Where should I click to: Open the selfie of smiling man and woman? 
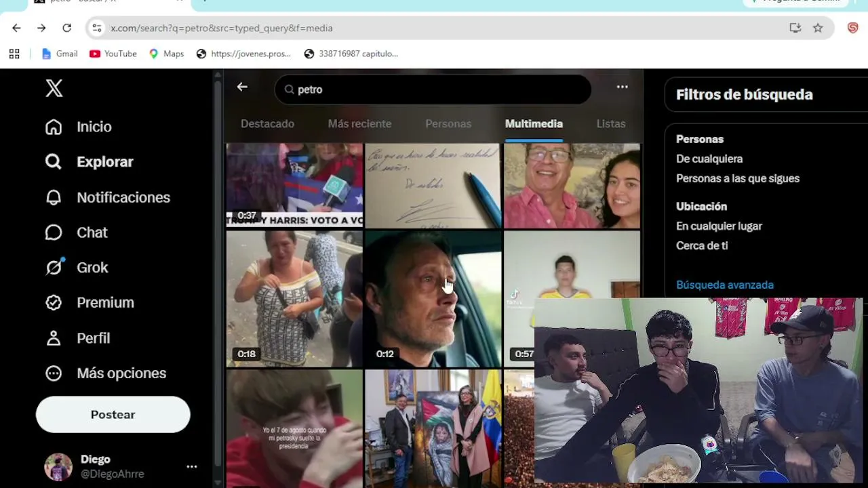(572, 185)
